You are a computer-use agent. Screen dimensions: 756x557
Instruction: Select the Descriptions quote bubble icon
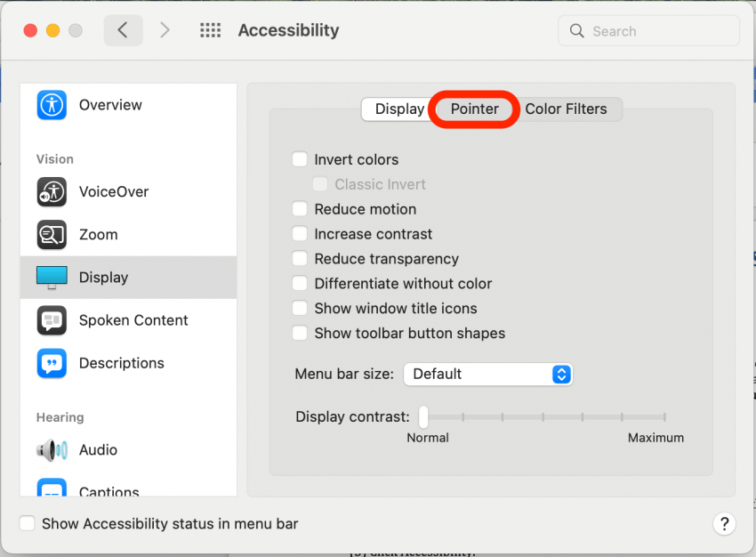52,363
